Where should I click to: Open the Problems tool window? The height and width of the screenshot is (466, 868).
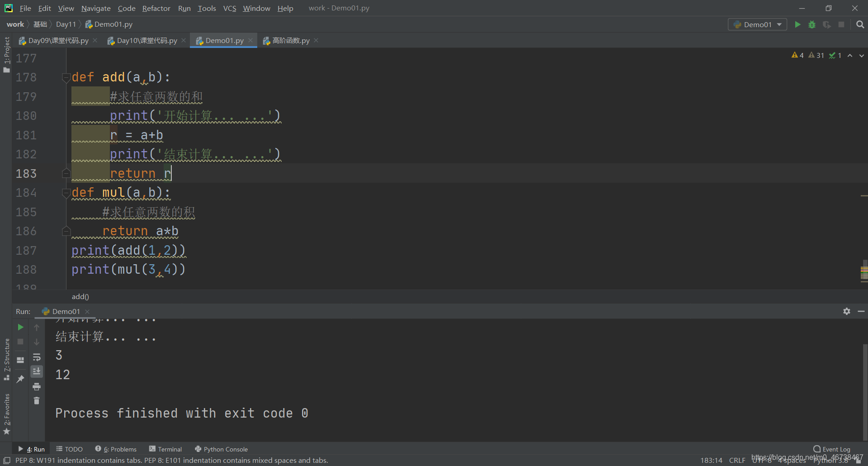click(x=116, y=449)
